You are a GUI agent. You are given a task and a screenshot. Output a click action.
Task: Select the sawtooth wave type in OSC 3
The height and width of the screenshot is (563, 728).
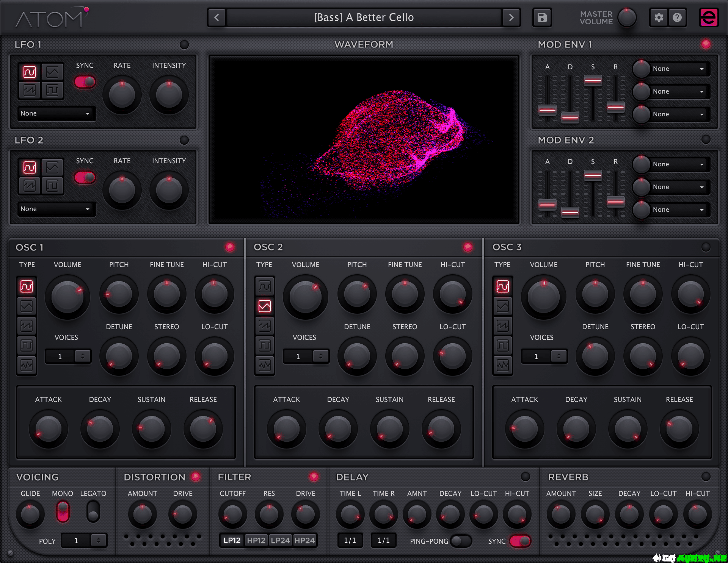tap(503, 326)
